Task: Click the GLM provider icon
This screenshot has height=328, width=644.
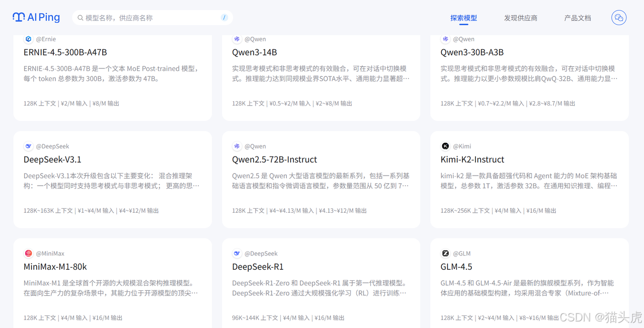Action: pos(445,254)
